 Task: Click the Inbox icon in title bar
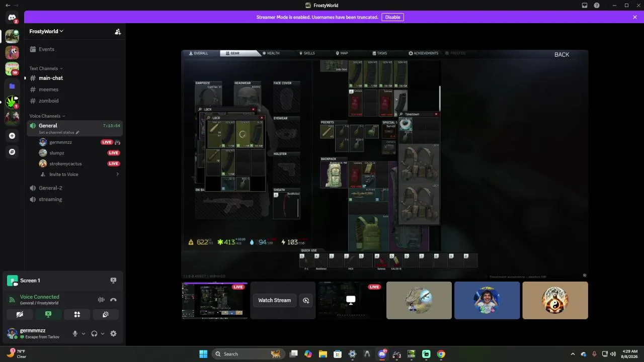click(x=585, y=6)
